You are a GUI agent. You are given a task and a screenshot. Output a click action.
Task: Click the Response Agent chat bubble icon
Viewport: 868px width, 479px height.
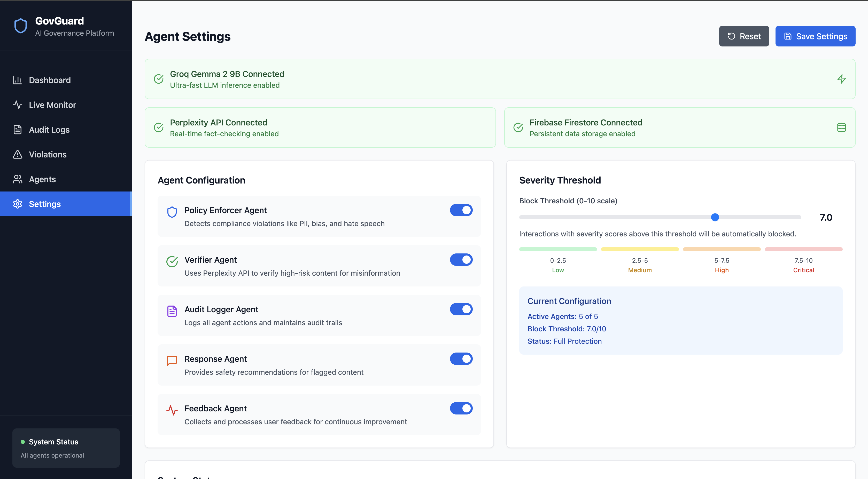172,361
